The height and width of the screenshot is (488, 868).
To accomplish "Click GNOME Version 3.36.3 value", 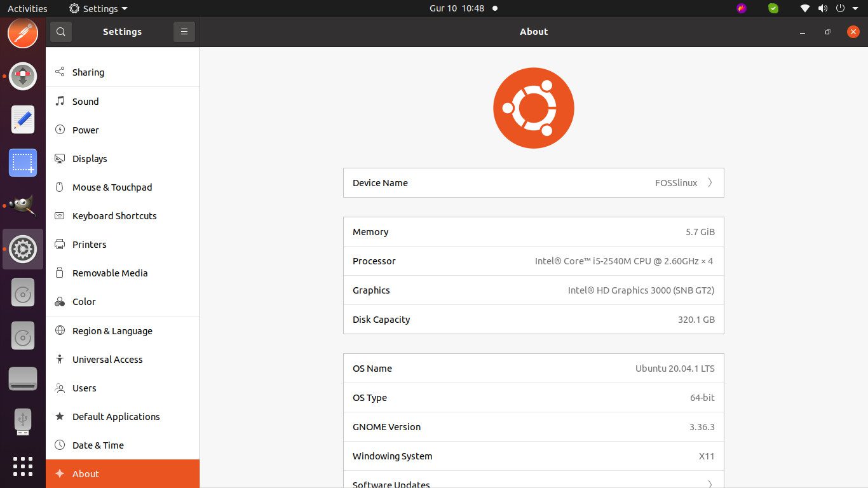I will tap(702, 427).
